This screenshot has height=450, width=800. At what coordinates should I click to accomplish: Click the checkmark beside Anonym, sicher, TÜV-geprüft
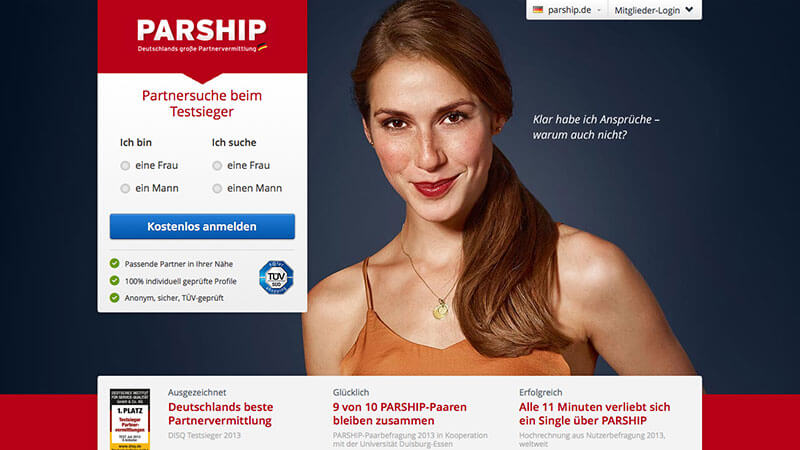tap(114, 297)
